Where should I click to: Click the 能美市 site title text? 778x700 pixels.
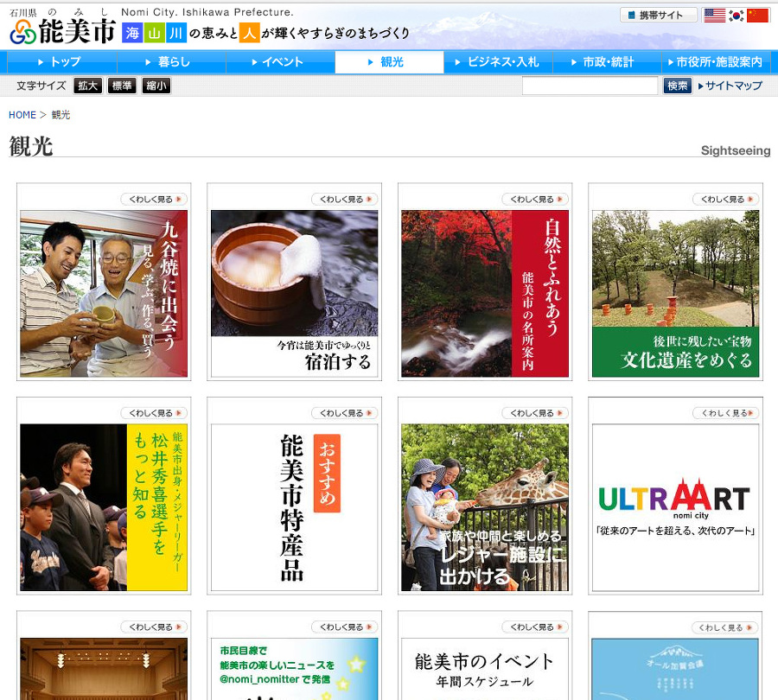click(77, 32)
